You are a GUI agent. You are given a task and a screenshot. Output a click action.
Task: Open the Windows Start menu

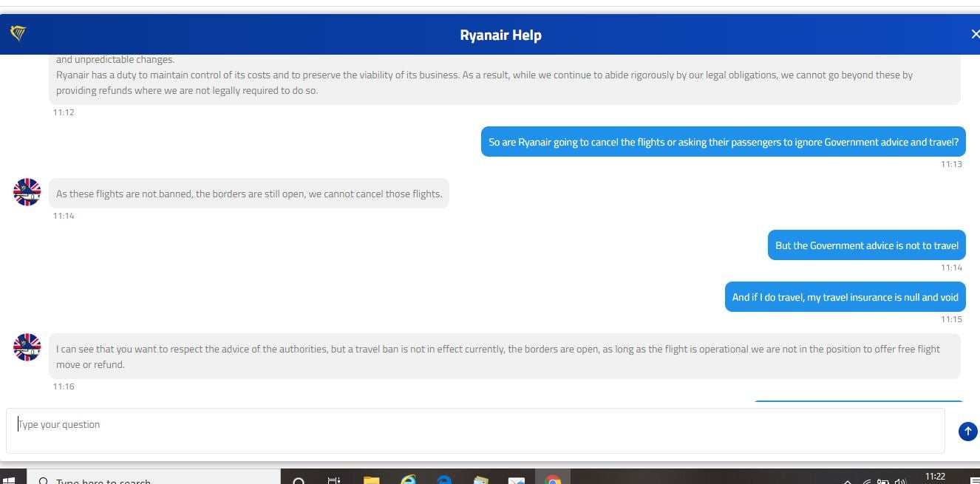point(9,480)
